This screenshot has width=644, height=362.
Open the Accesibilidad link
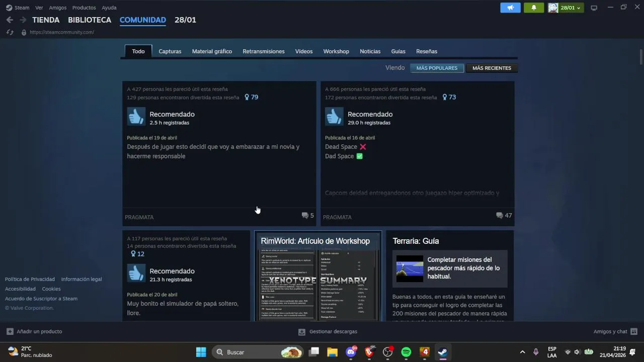pos(20,289)
